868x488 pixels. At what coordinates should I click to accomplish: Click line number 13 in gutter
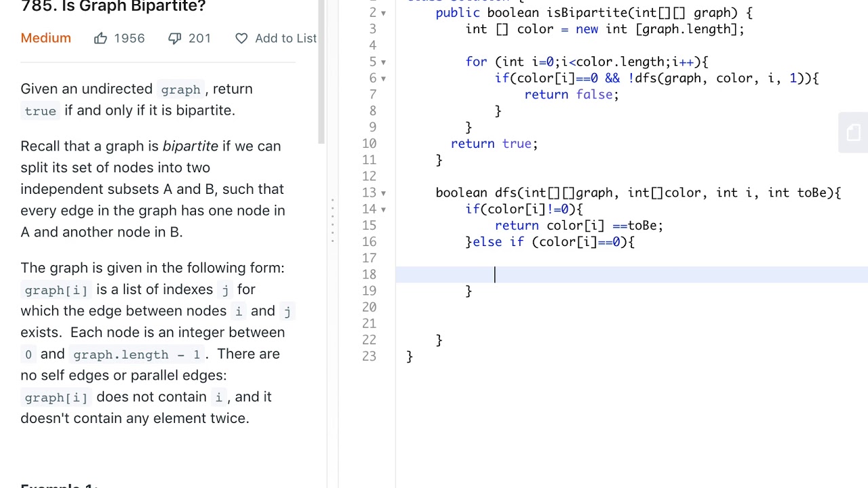click(369, 192)
